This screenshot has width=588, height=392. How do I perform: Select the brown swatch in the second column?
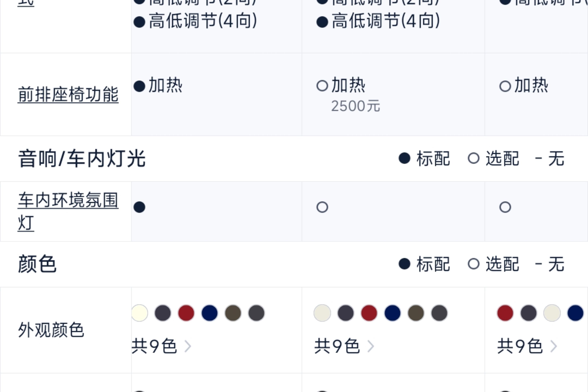pyautogui.click(x=416, y=313)
